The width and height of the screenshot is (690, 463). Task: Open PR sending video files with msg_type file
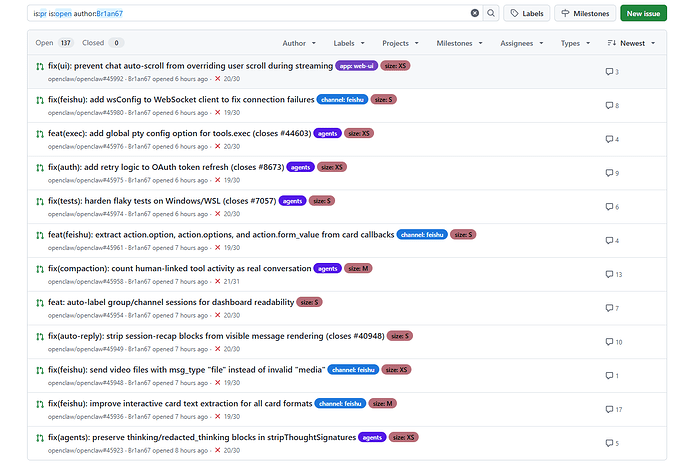pos(187,370)
